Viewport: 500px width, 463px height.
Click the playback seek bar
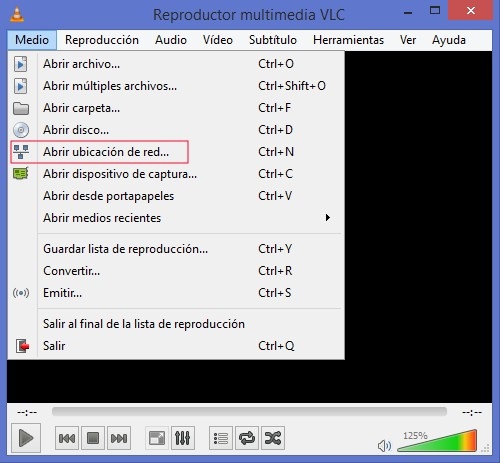coord(249,411)
